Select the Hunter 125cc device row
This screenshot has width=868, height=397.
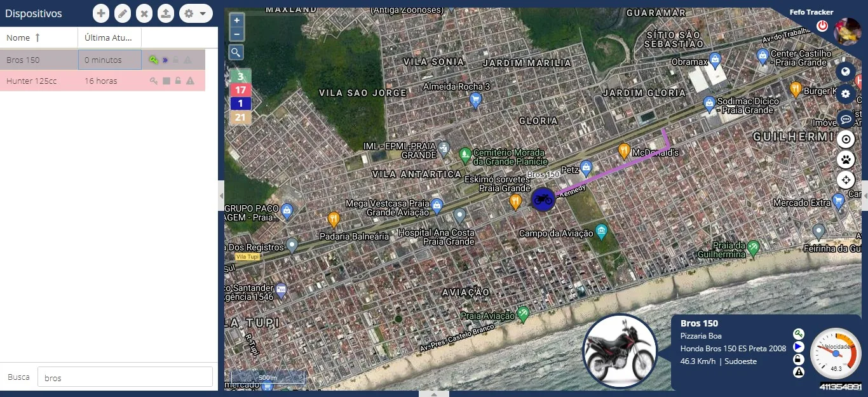pos(102,81)
